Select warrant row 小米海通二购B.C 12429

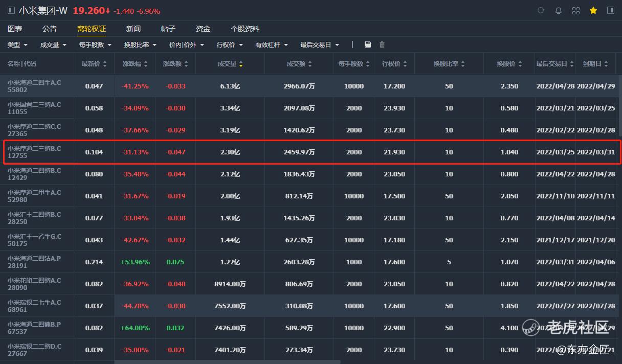click(309, 174)
